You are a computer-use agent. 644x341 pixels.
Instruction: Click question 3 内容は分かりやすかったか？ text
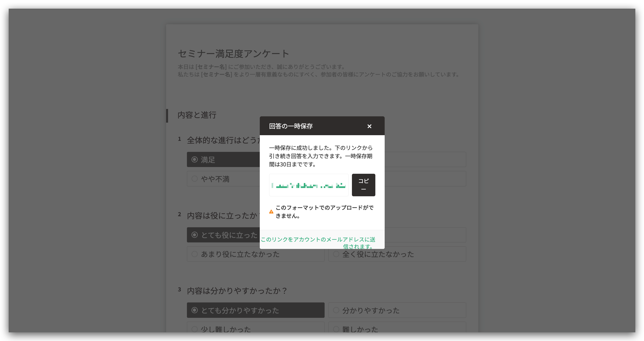237,291
